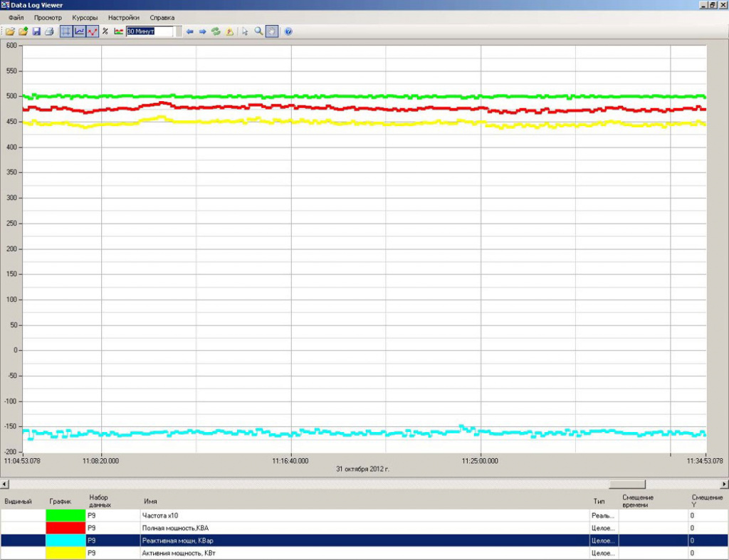729x560 pixels.
Task: Print the chart using printer icon
Action: tap(49, 31)
